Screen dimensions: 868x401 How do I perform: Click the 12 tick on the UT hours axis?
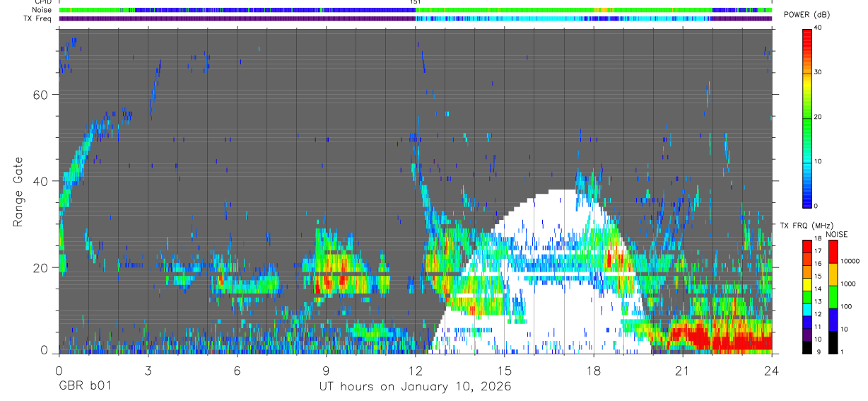[x=416, y=370]
